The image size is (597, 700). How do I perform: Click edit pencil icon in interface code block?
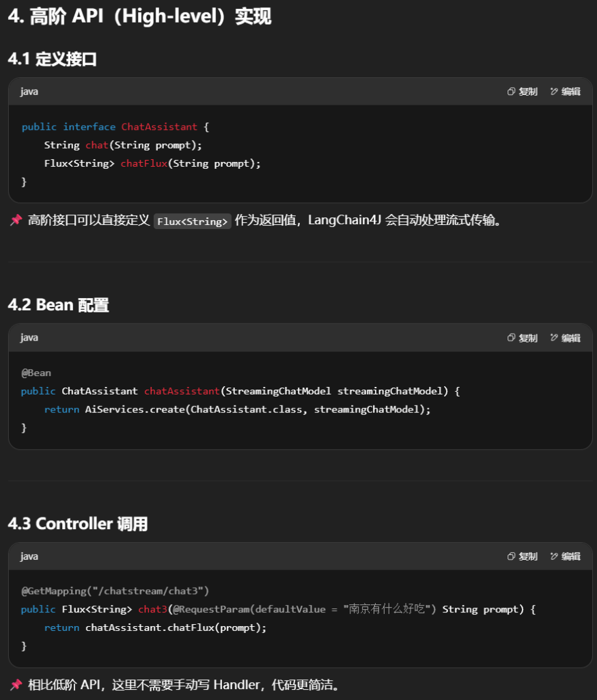coord(554,92)
